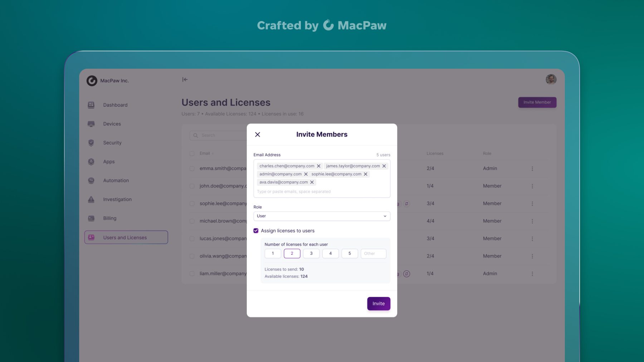Remove ava.davis@company.com email chip

[312, 182]
